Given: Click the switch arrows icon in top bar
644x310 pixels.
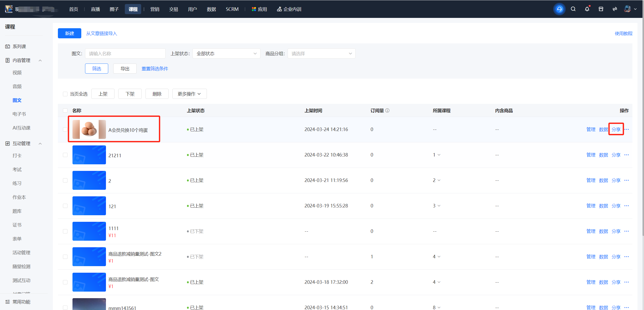Looking at the screenshot, I should (615, 9).
